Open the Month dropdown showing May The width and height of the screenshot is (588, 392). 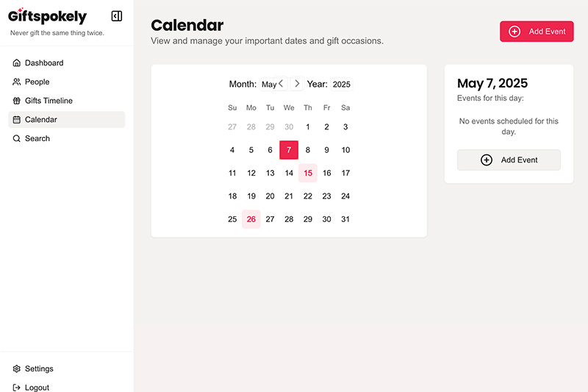coord(269,85)
